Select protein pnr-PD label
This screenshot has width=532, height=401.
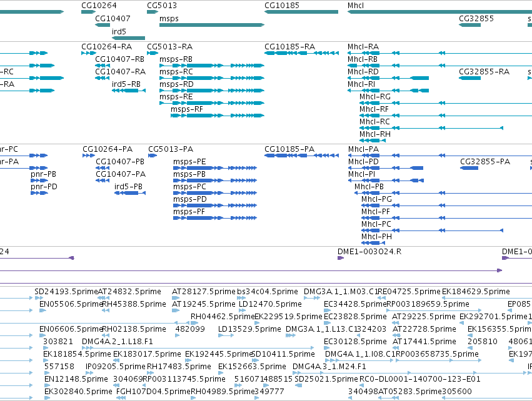click(x=44, y=187)
